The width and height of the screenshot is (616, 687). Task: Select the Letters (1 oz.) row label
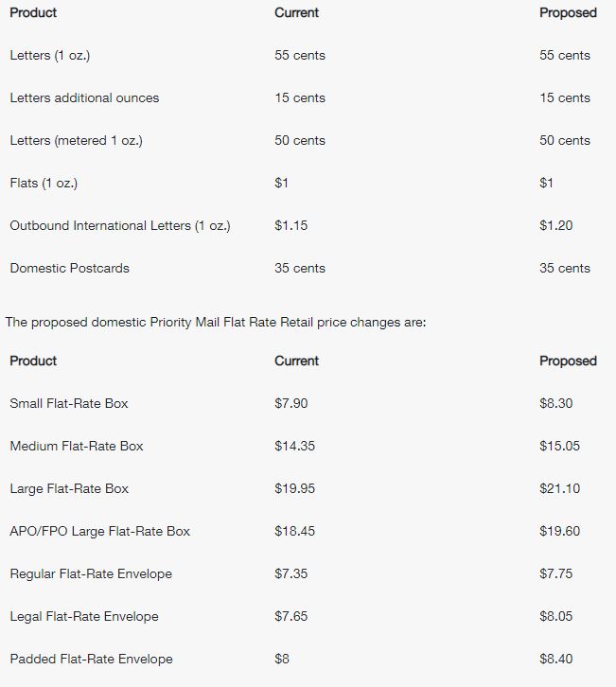point(50,55)
